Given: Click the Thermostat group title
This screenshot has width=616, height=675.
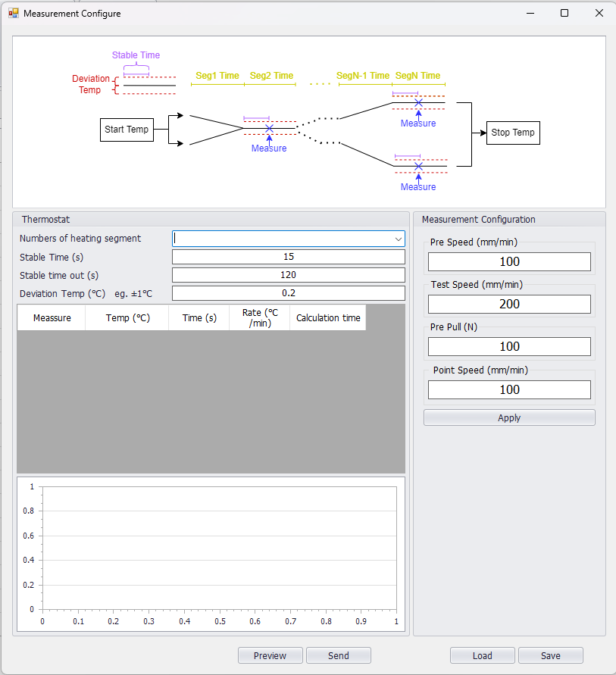Looking at the screenshot, I should (45, 220).
